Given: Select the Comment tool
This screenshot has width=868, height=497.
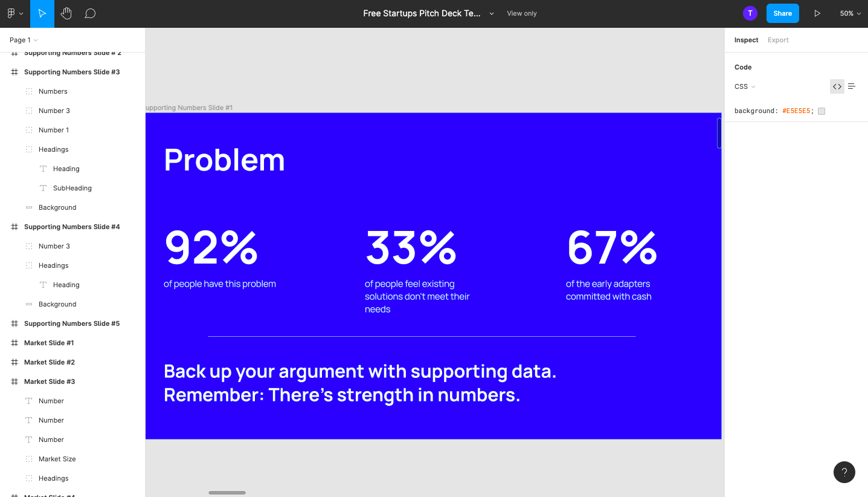Looking at the screenshot, I should tap(90, 13).
